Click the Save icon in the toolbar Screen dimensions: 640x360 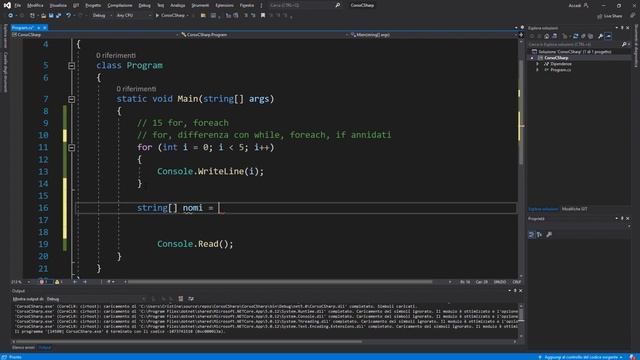tap(51, 16)
